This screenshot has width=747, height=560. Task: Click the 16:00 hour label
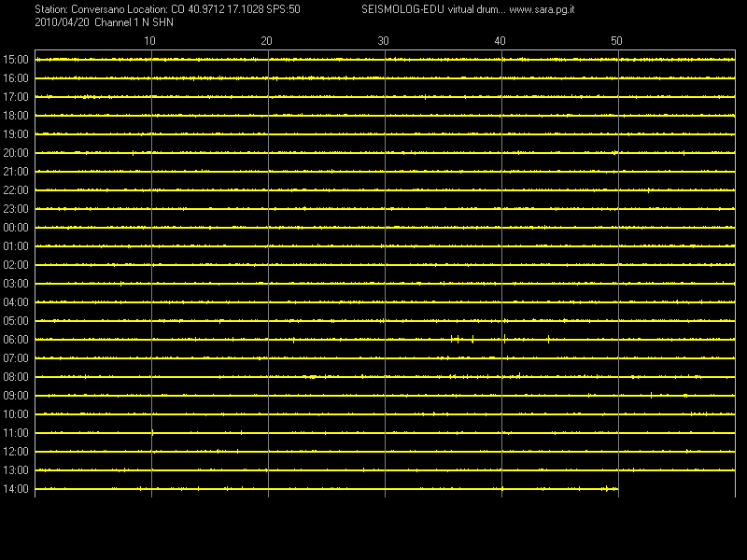click(x=16, y=78)
